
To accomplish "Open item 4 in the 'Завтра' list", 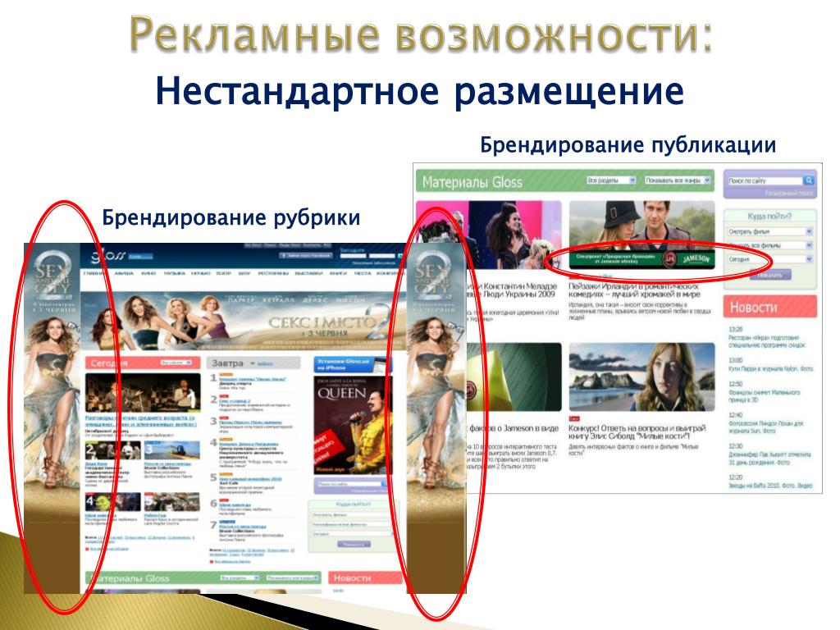I will click(249, 444).
